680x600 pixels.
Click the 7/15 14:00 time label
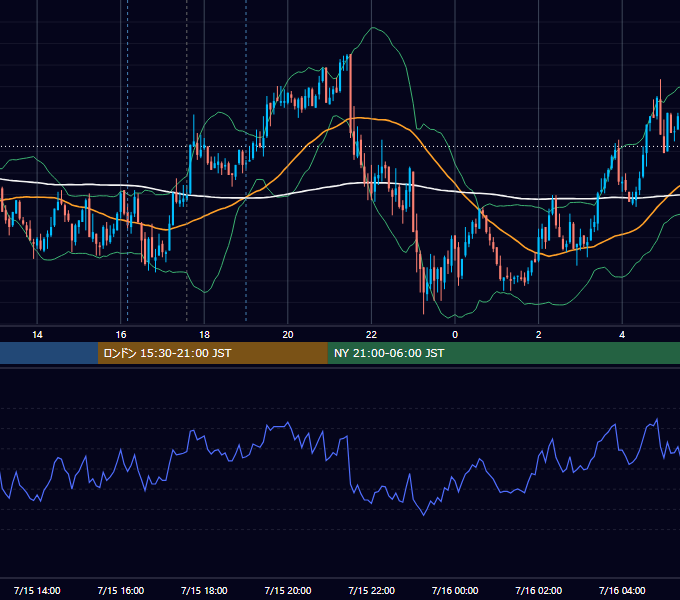[x=37, y=590]
